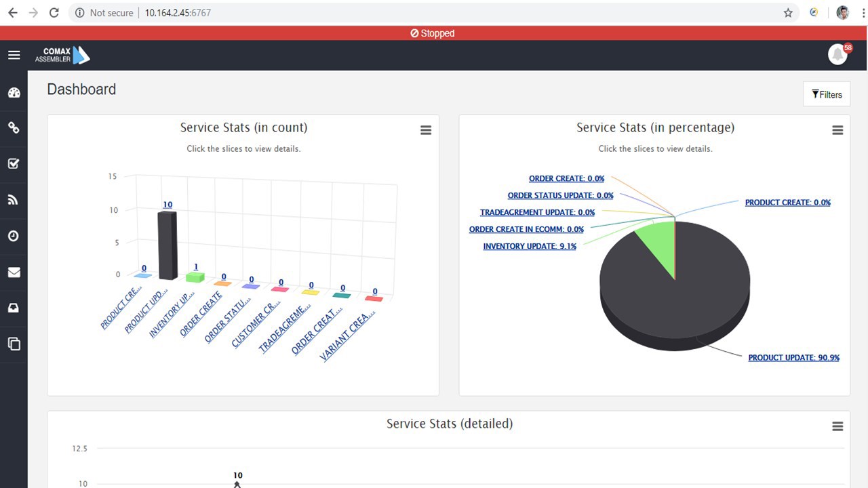Screen dimensions: 868x488
Task: Open Service Stats (in percentage) chart menu
Action: tap(837, 130)
